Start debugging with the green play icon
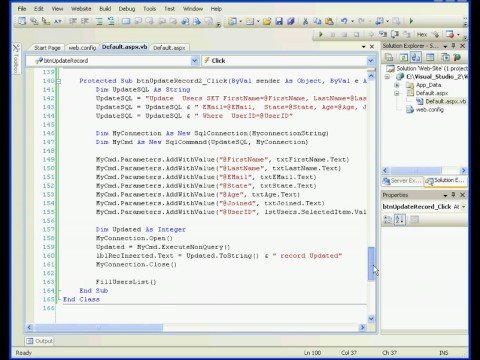 coord(411,21)
